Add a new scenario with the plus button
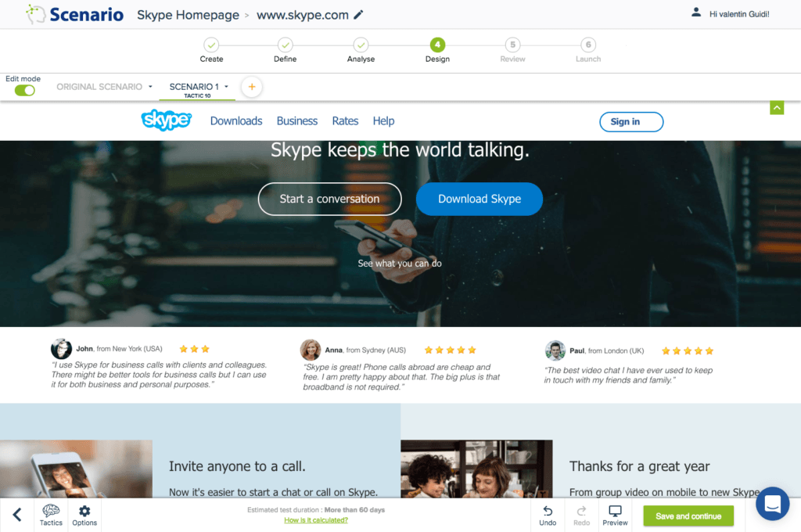The width and height of the screenshot is (801, 532). click(x=252, y=87)
